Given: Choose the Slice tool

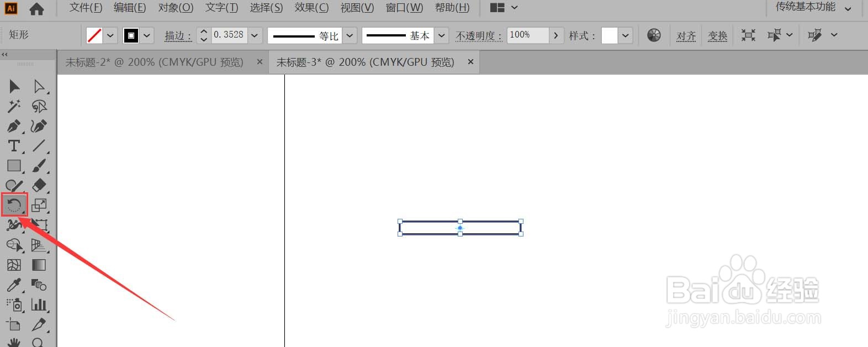Looking at the screenshot, I should 39,325.
